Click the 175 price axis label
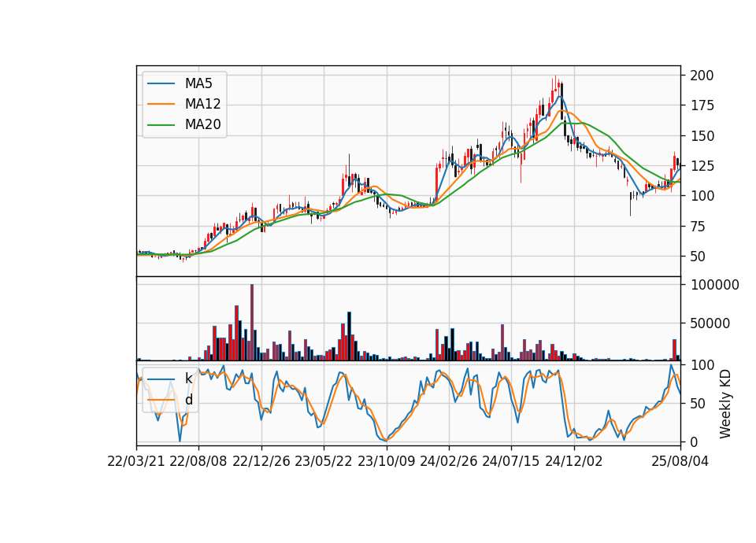 point(702,105)
